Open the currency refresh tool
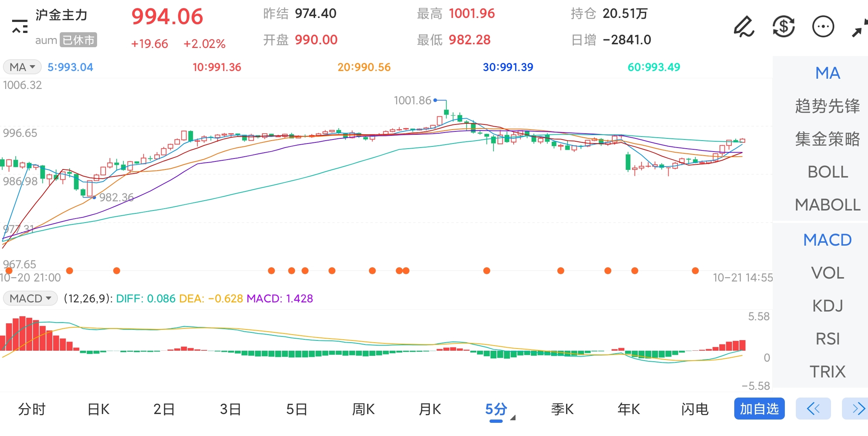Image resolution: width=868 pixels, height=436 pixels. click(x=784, y=27)
